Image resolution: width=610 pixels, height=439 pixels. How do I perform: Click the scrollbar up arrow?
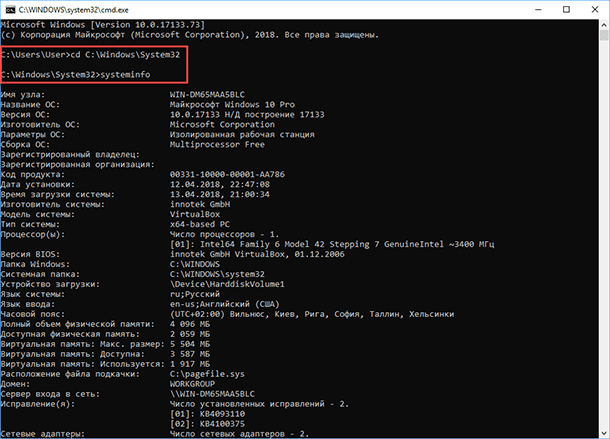[x=604, y=25]
